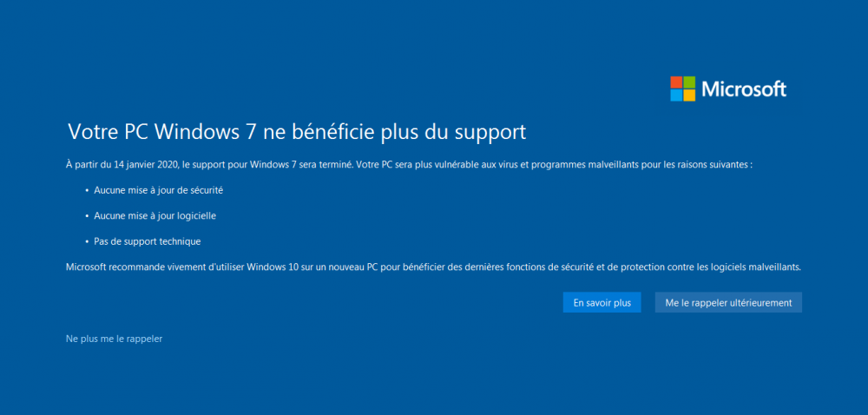Click the bullet dot before "Pas de support technique"
The width and height of the screenshot is (868, 415).
tap(87, 241)
